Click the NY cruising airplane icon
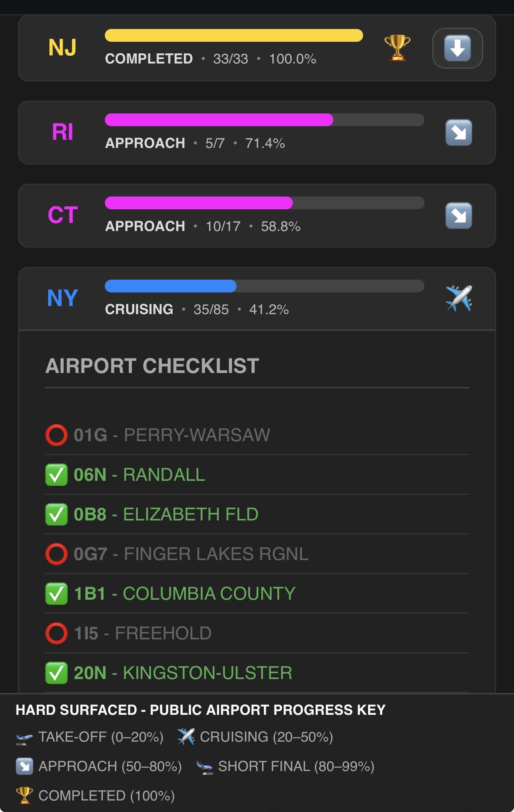The image size is (514, 812). 459,298
